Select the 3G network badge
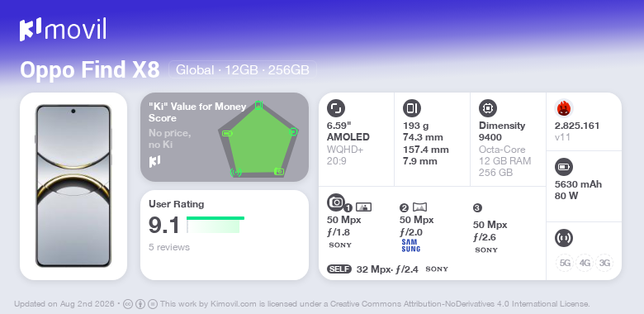The height and width of the screenshot is (314, 644). (604, 263)
